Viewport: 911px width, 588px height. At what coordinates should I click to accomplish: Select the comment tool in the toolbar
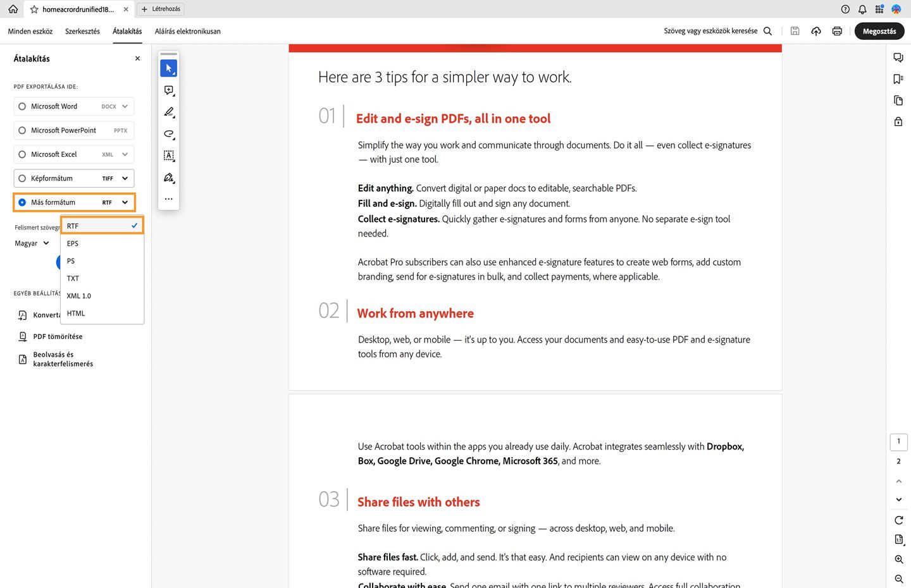pyautogui.click(x=168, y=90)
